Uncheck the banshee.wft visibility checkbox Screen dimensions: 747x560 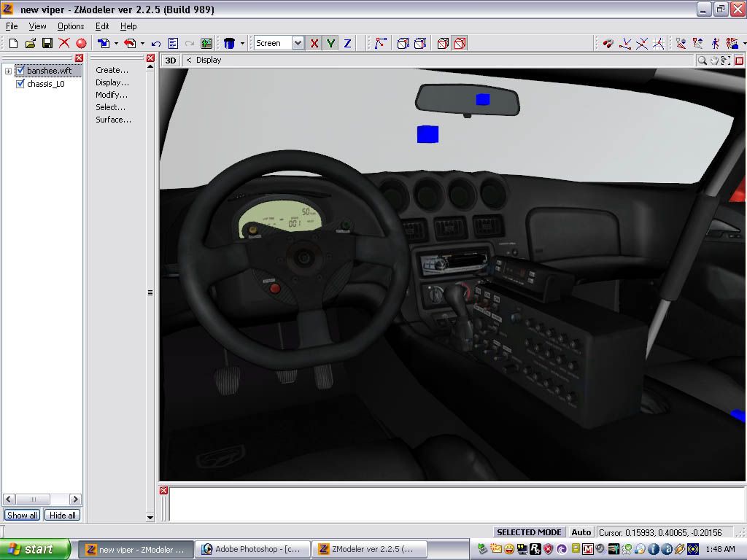click(20, 71)
